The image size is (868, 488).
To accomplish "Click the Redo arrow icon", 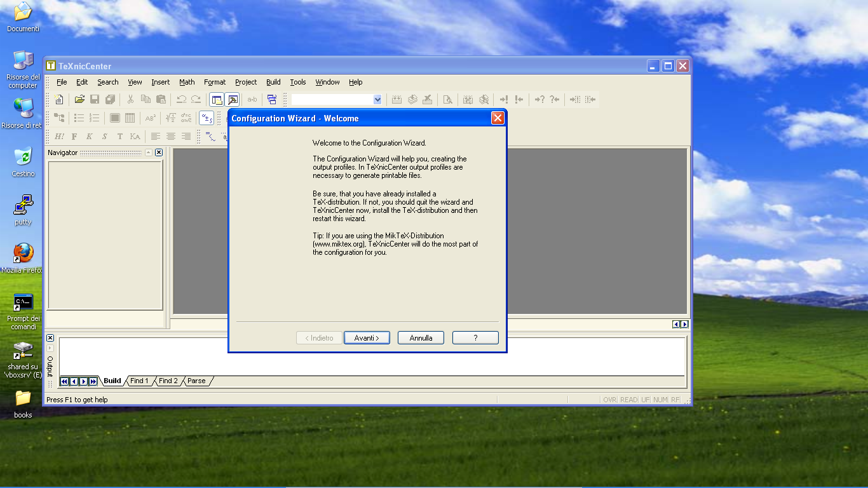I will coord(196,99).
